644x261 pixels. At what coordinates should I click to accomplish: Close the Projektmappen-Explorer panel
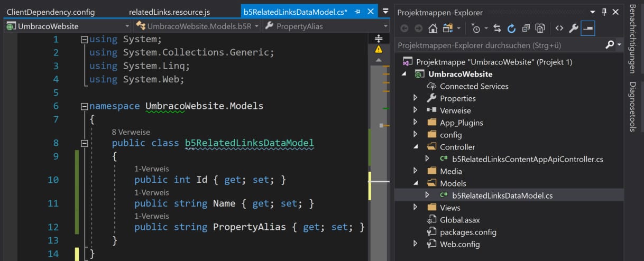616,12
